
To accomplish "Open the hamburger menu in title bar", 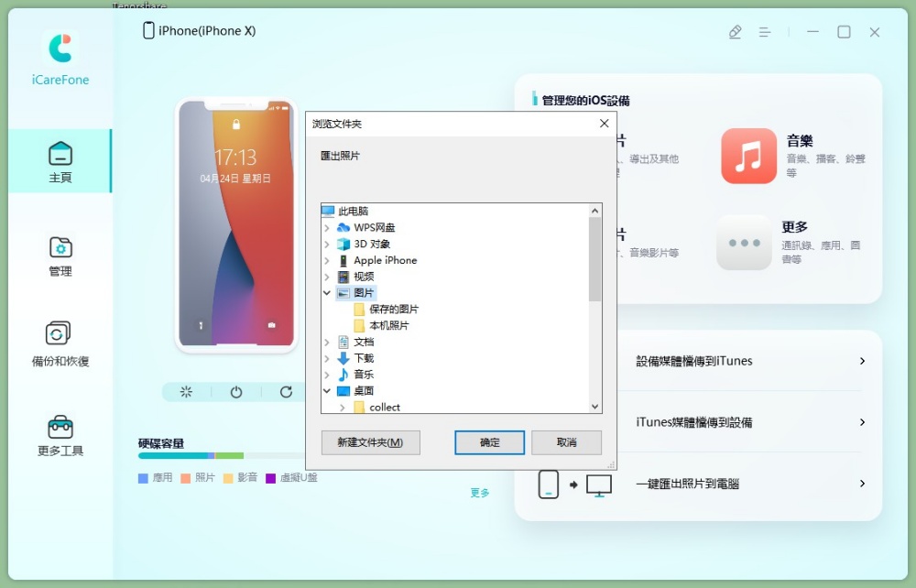I will click(765, 32).
